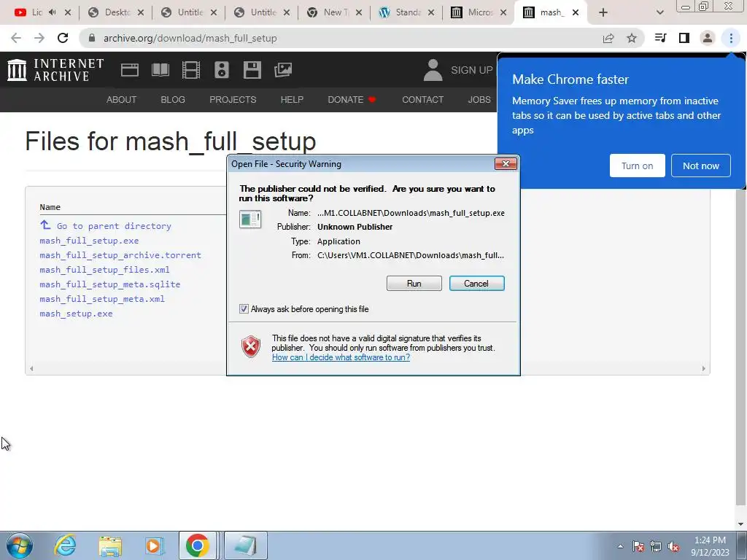Open mash_full_setup_meta.sqlite link
The height and width of the screenshot is (560, 747).
pyautogui.click(x=110, y=284)
